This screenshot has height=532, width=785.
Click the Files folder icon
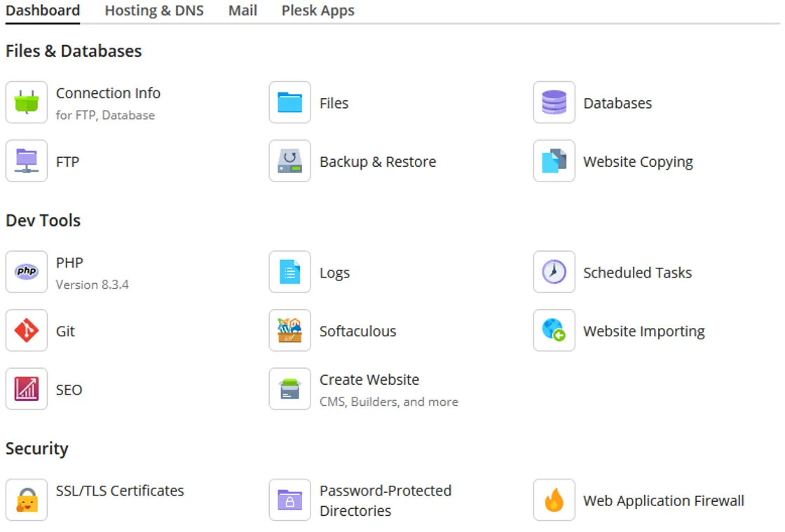click(x=290, y=102)
